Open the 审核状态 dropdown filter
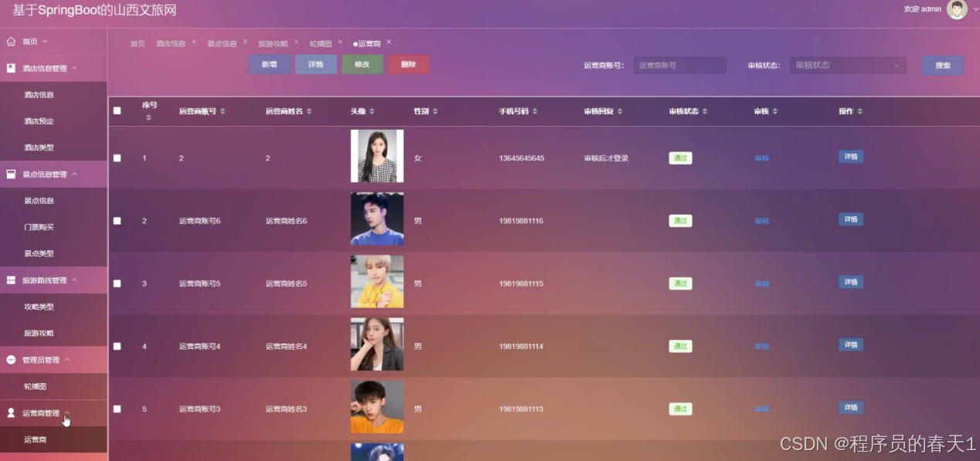980x461 pixels. coord(846,65)
